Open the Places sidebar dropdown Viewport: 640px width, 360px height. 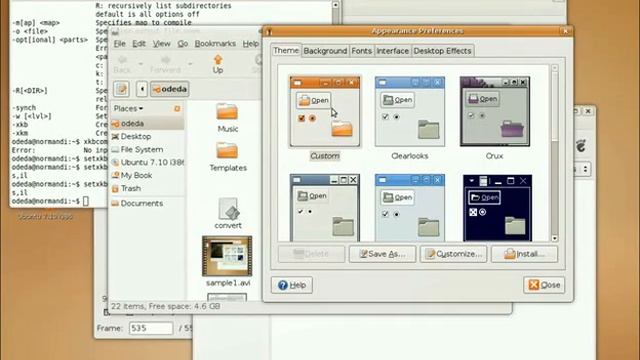coord(128,109)
